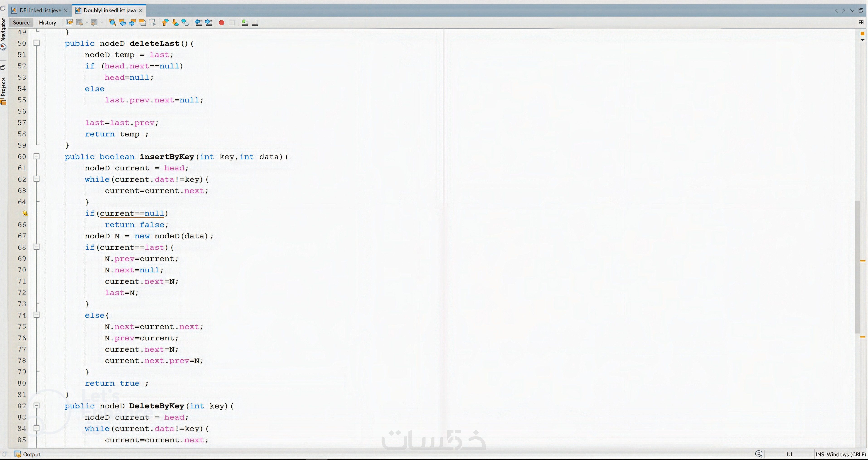
Task: Toggle Bookmark icon in editor toolbar
Action: pos(185,23)
